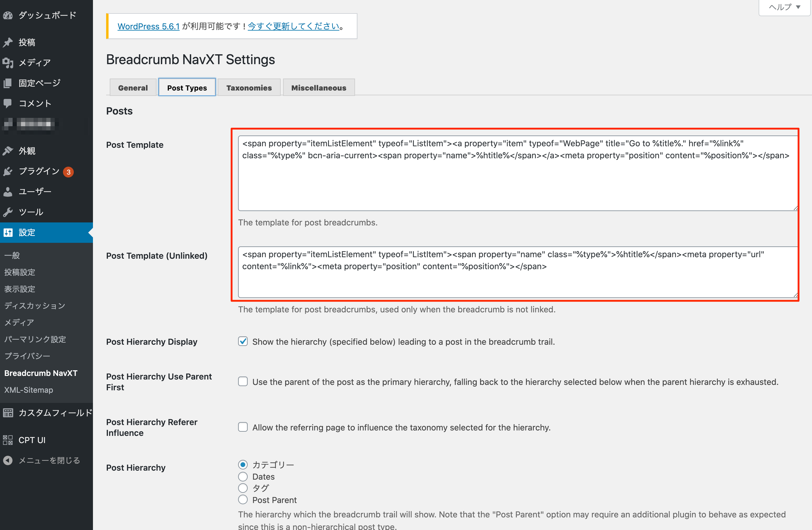Click inside the Post Template textarea
Viewport: 812px width, 530px height.
pos(518,173)
